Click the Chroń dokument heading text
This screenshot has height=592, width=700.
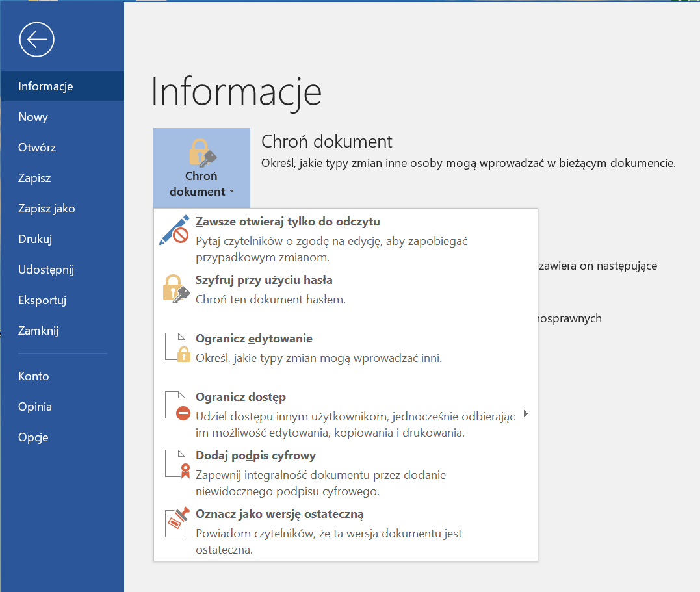326,142
